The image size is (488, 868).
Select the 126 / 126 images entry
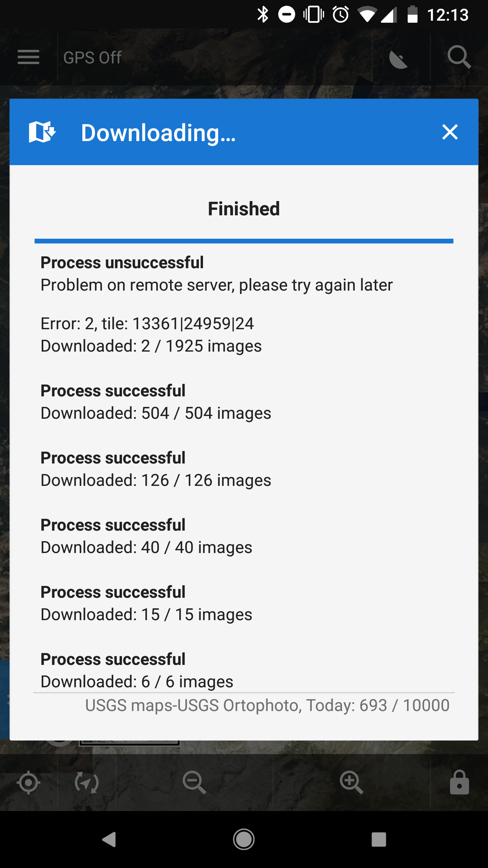point(156,469)
